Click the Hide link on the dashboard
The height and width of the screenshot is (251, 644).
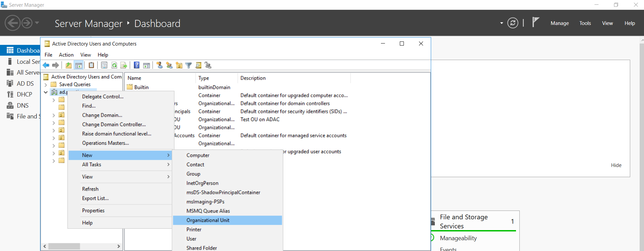point(616,165)
